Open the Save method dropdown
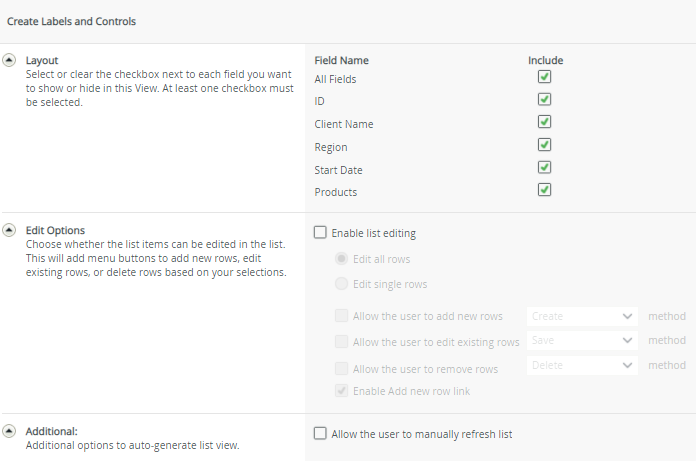Viewport: 696px width, 461px height. (582, 341)
